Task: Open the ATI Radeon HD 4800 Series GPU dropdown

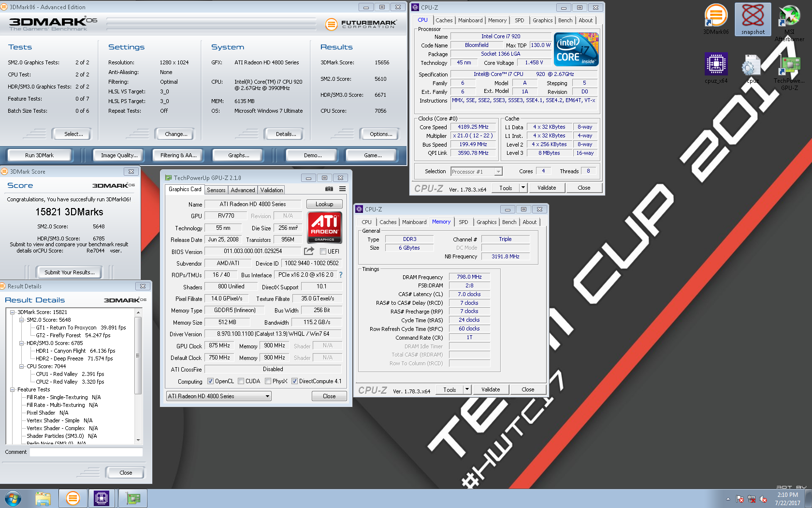Action: [x=219, y=396]
